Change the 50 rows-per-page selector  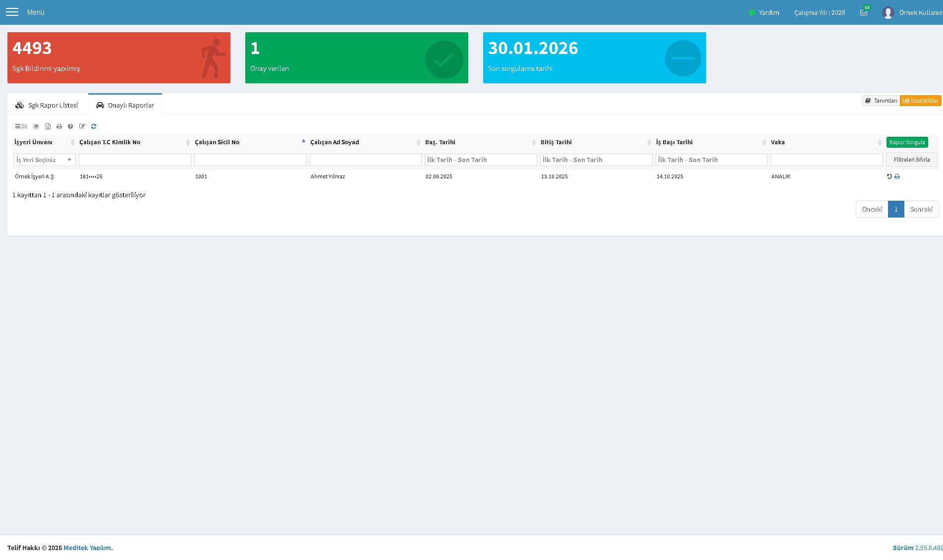21,126
